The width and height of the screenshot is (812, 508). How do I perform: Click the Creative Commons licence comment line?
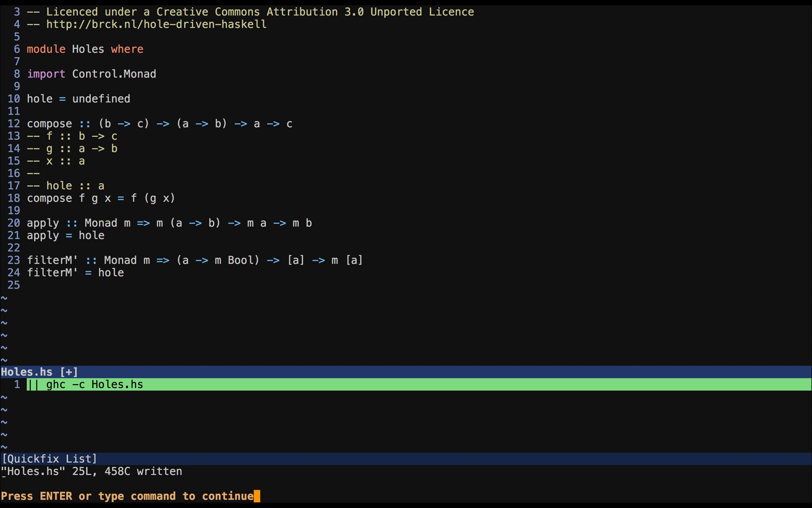[250, 12]
